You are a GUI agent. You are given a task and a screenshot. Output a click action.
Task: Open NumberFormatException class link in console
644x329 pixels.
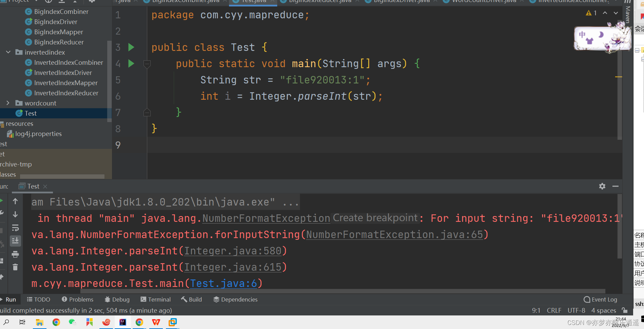pos(266,218)
